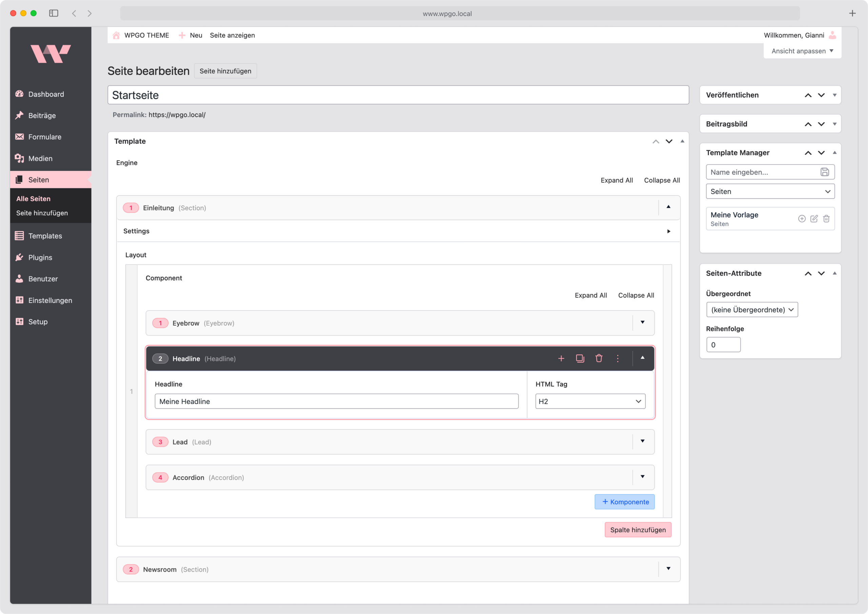Apply Meine Vorlage with the plus circle icon
This screenshot has height=614, width=868.
point(802,219)
